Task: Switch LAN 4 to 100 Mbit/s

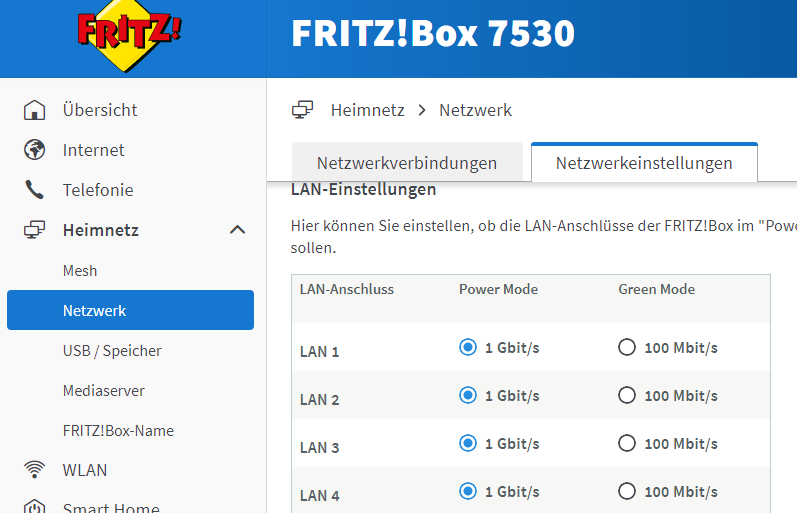Action: tap(627, 491)
